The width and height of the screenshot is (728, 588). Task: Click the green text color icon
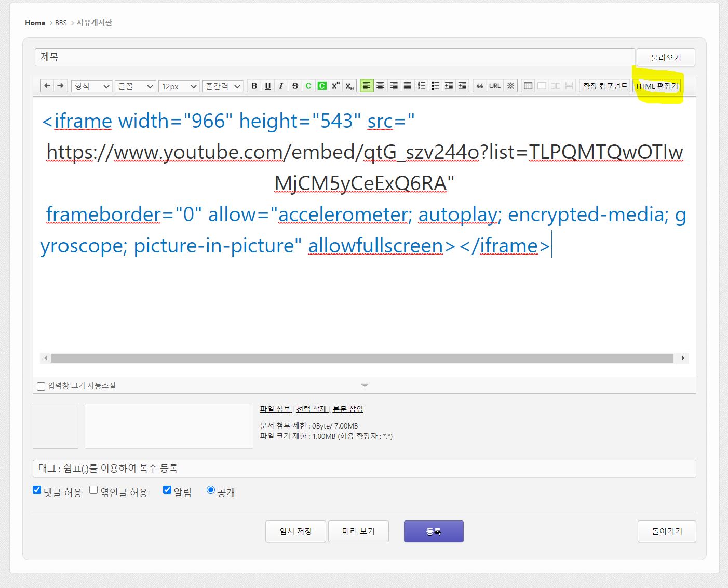pos(308,86)
